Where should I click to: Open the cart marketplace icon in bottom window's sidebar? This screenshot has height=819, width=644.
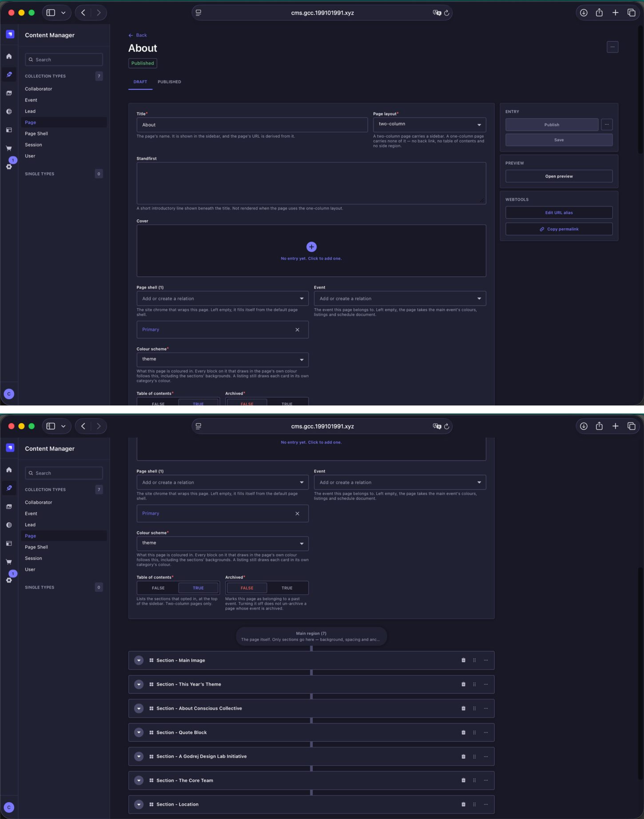point(9,562)
